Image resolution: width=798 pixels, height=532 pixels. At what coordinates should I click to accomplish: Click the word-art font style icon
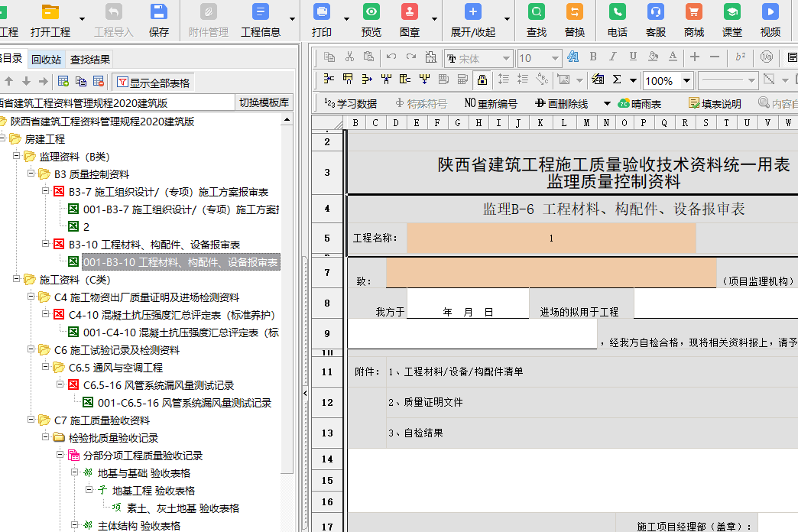point(573,57)
